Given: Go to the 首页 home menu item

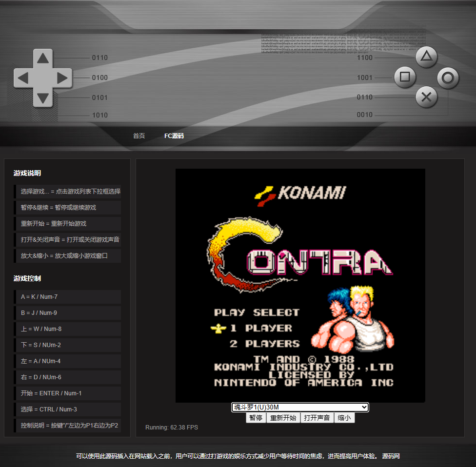Looking at the screenshot, I should [x=139, y=136].
